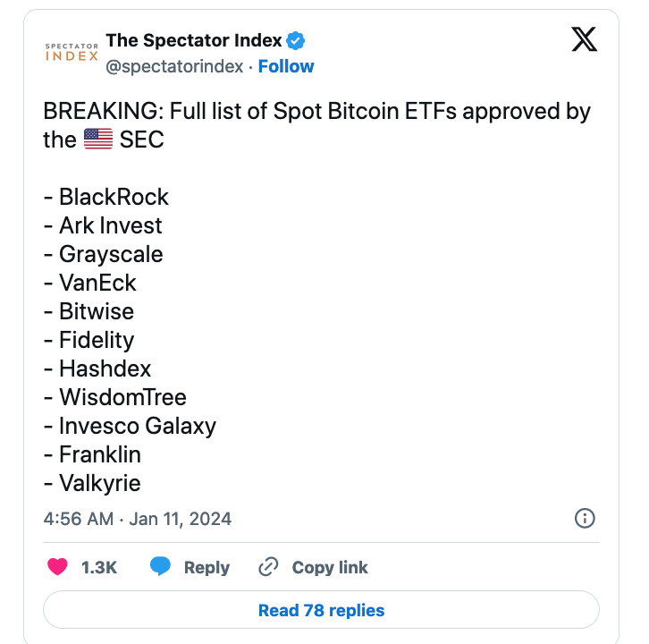Open The Spectator Index profile name
The height and width of the screenshot is (644, 649).
pyautogui.click(x=193, y=40)
